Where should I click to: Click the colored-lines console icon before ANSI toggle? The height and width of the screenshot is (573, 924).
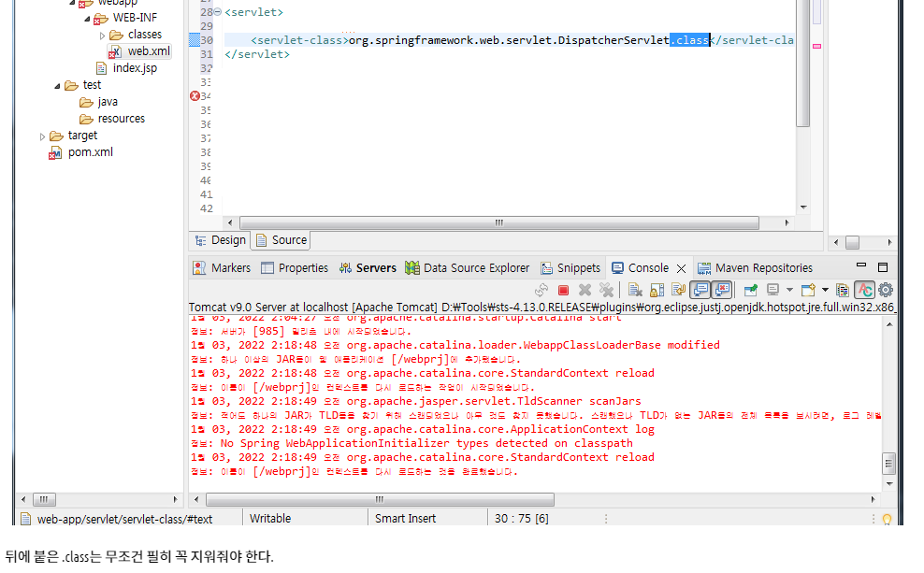[x=843, y=290]
